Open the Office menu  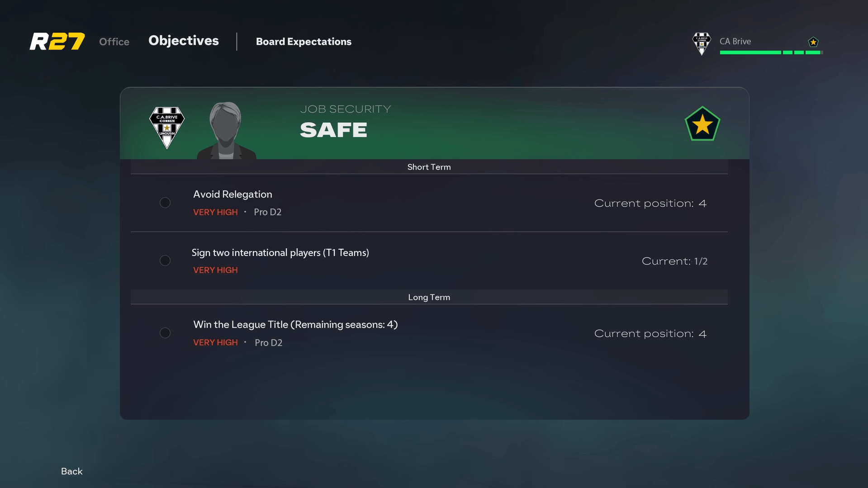click(x=114, y=42)
